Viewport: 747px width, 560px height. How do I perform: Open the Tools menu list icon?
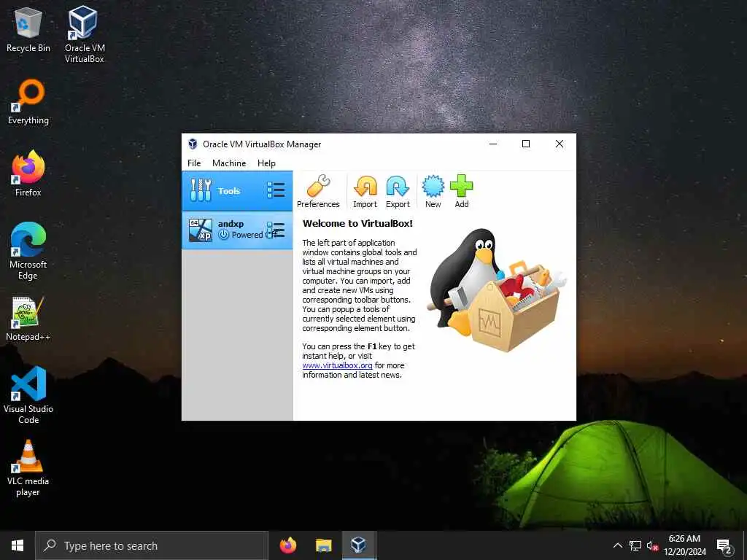pos(276,190)
